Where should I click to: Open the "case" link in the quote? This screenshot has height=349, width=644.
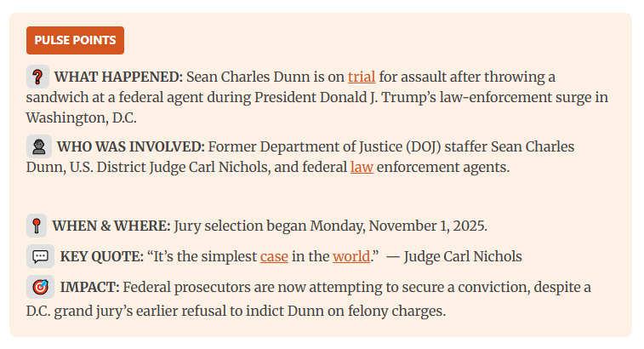pos(274,256)
